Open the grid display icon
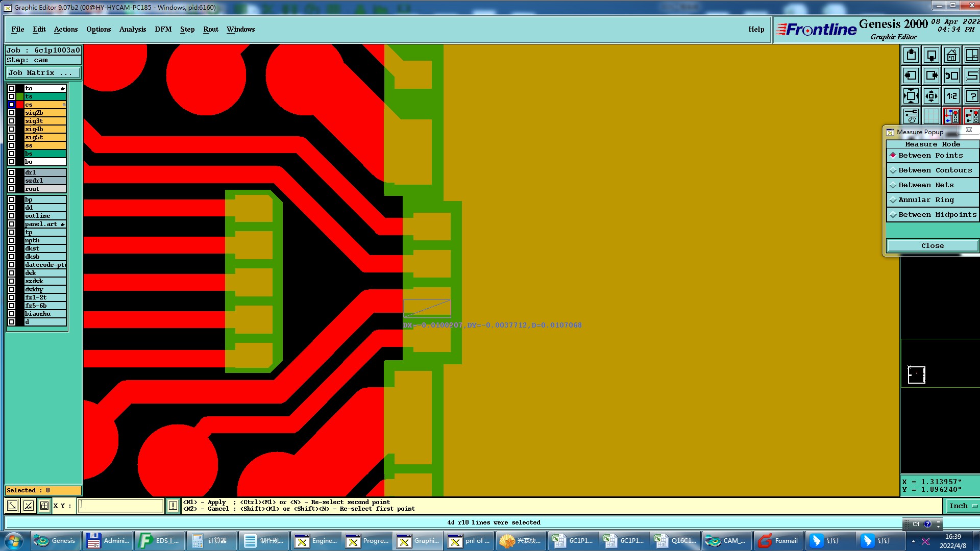980x551 pixels. point(931,116)
